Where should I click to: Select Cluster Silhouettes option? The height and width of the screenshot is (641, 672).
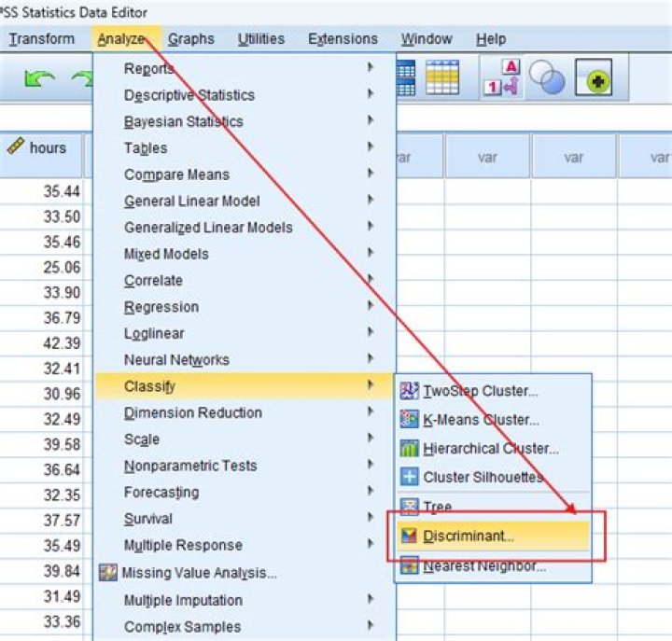click(x=494, y=477)
